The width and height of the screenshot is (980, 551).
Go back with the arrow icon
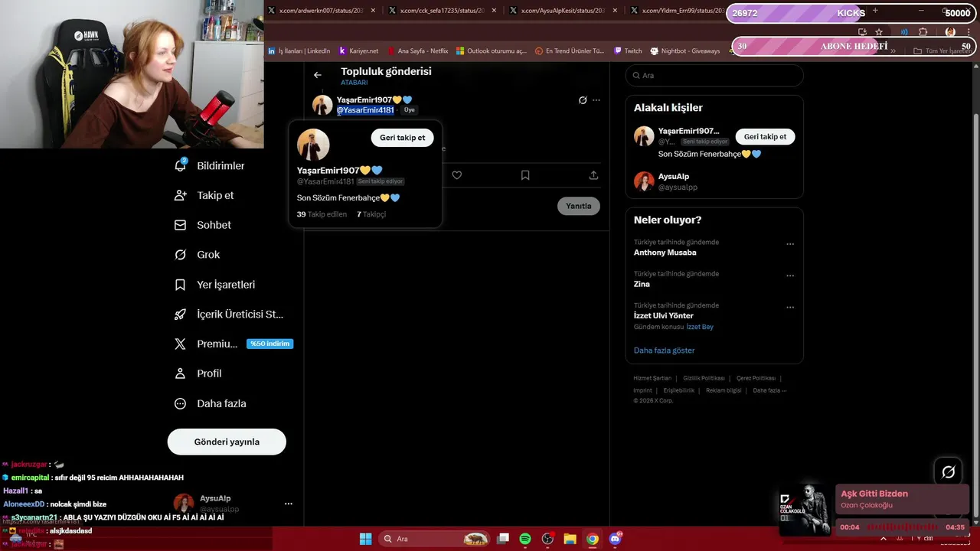click(x=318, y=75)
